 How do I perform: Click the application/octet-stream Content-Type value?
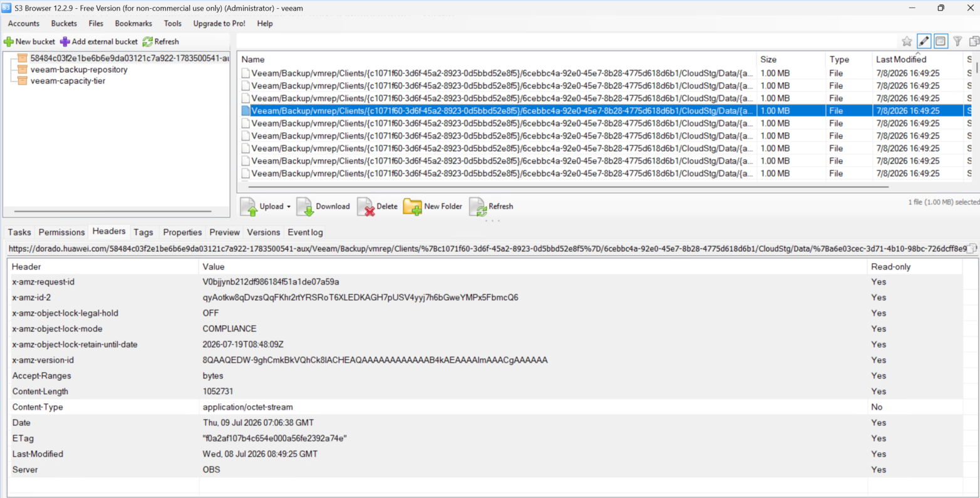247,407
